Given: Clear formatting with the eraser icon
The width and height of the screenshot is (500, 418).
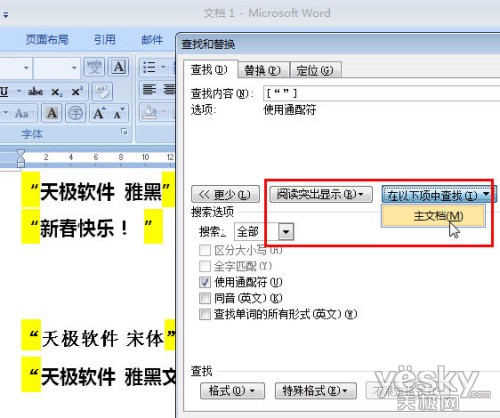Looking at the screenshot, I should (x=102, y=91).
